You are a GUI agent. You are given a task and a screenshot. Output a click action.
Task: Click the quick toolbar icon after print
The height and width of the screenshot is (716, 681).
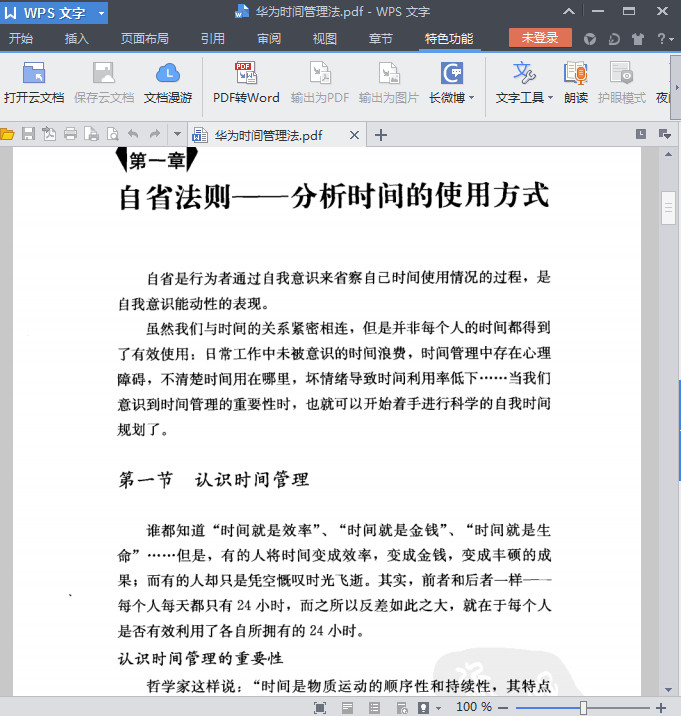pos(91,134)
